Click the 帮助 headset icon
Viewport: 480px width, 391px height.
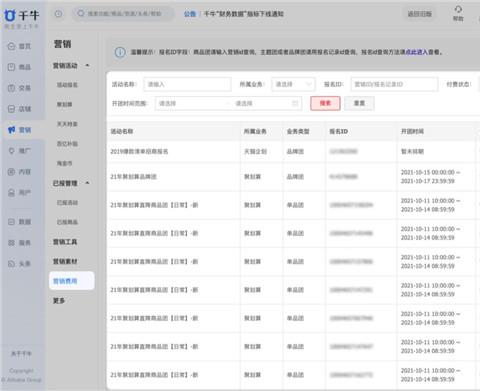coord(458,10)
